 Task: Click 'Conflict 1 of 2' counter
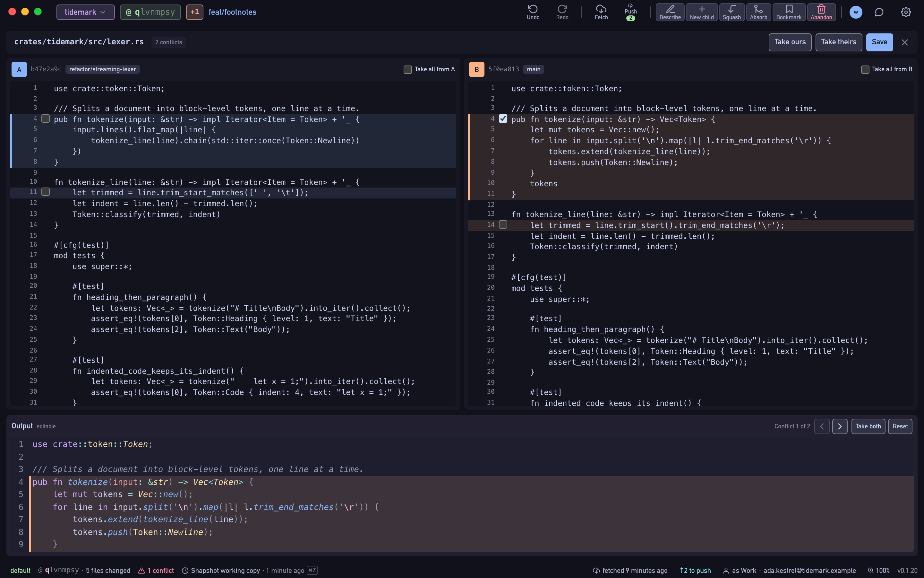[x=792, y=426]
